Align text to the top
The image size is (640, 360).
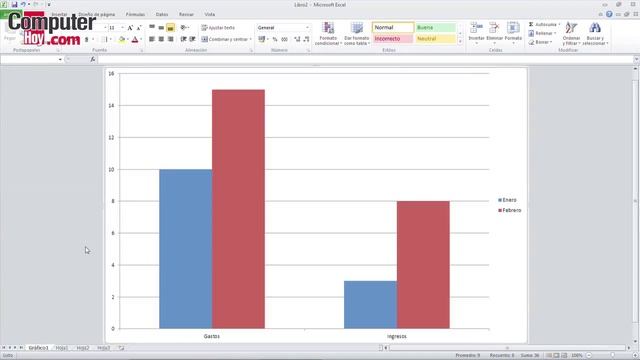[x=152, y=27]
